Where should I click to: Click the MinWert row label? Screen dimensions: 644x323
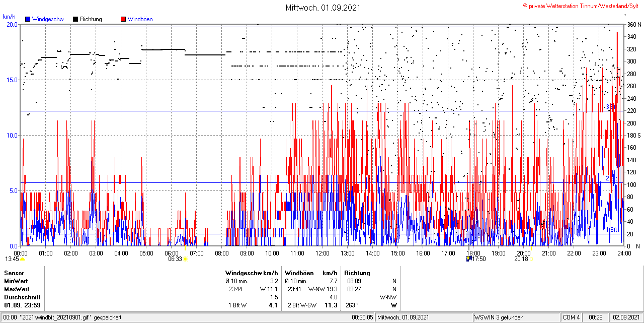click(17, 281)
